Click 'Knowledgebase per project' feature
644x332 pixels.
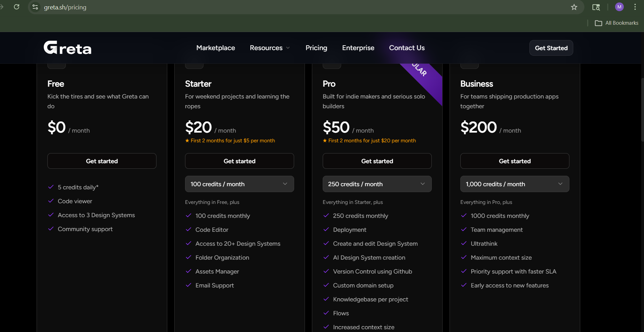point(370,299)
